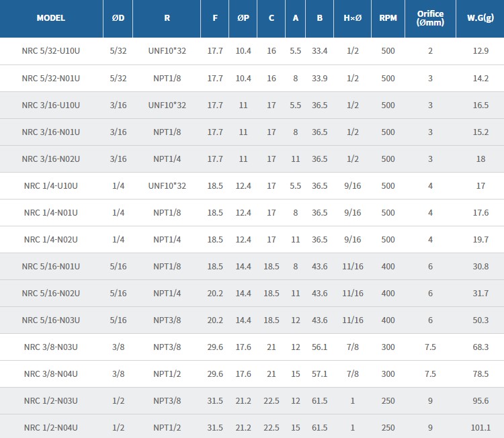
Task: Select the H×Ø column header
Action: point(352,18)
